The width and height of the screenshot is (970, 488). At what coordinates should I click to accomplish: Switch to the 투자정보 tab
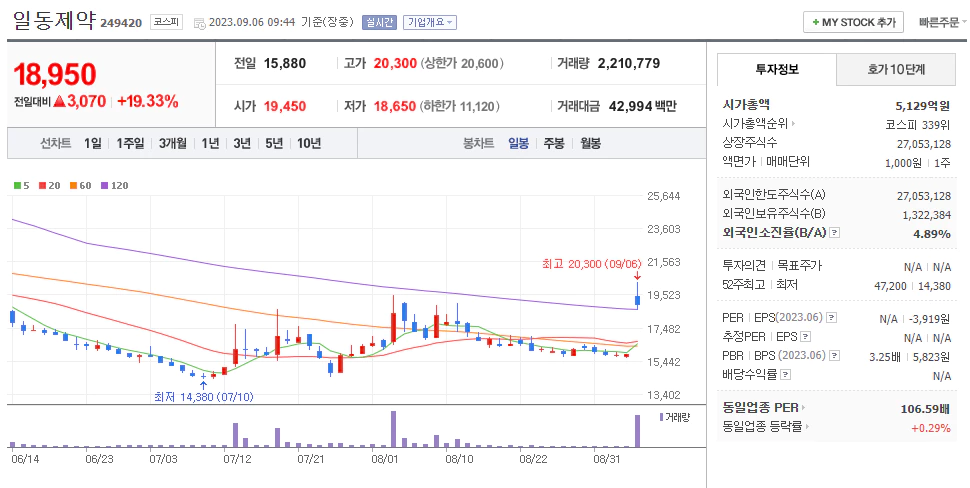coord(776,69)
